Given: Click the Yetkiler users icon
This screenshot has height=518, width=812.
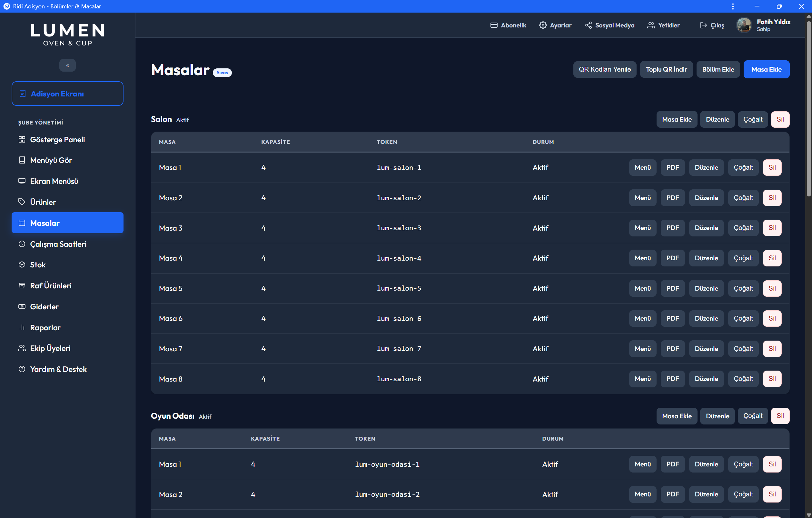Looking at the screenshot, I should tap(651, 25).
